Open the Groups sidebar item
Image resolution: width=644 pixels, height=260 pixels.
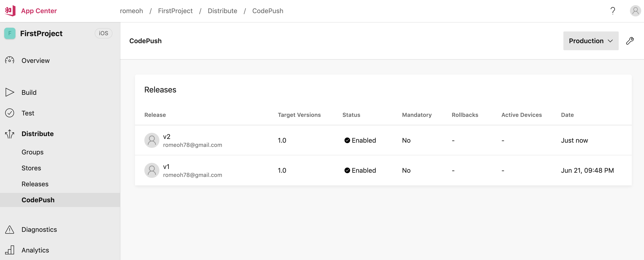(33, 152)
